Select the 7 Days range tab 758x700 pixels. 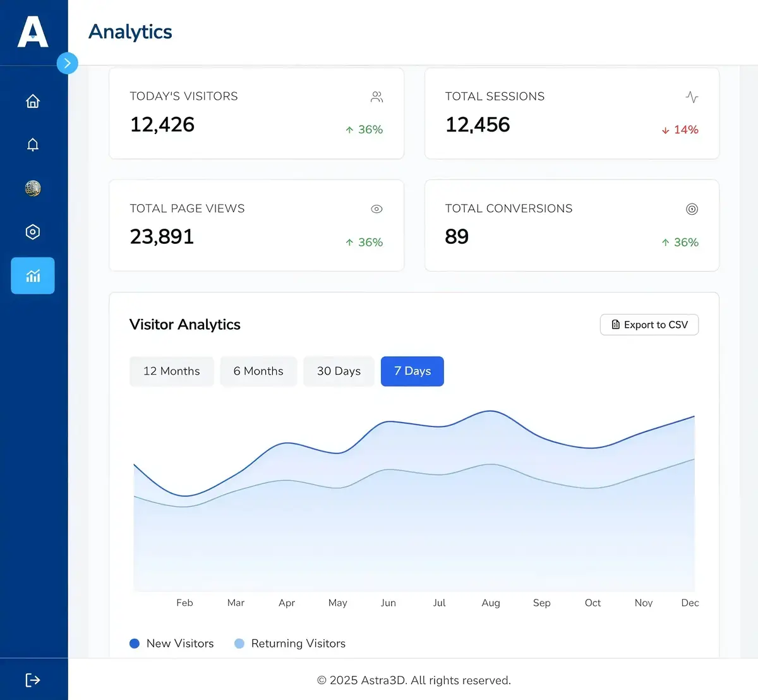(x=412, y=371)
